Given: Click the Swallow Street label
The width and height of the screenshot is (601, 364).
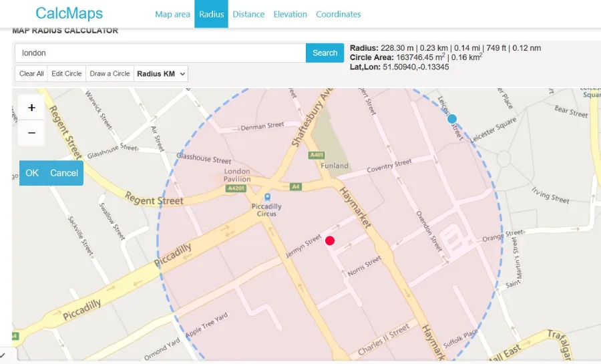Looking at the screenshot, I should click(x=112, y=221).
